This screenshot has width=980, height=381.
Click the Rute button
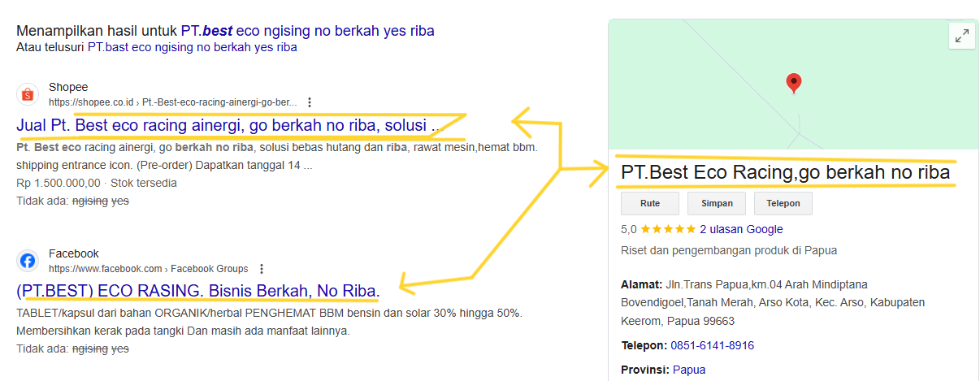pos(649,203)
